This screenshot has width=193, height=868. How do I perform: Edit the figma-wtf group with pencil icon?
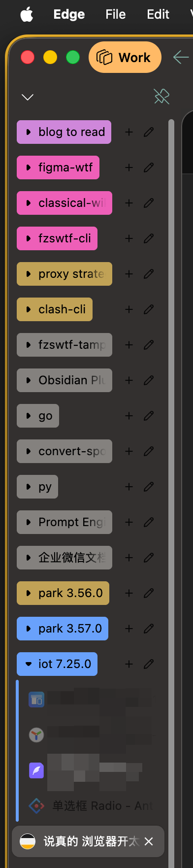click(x=149, y=167)
